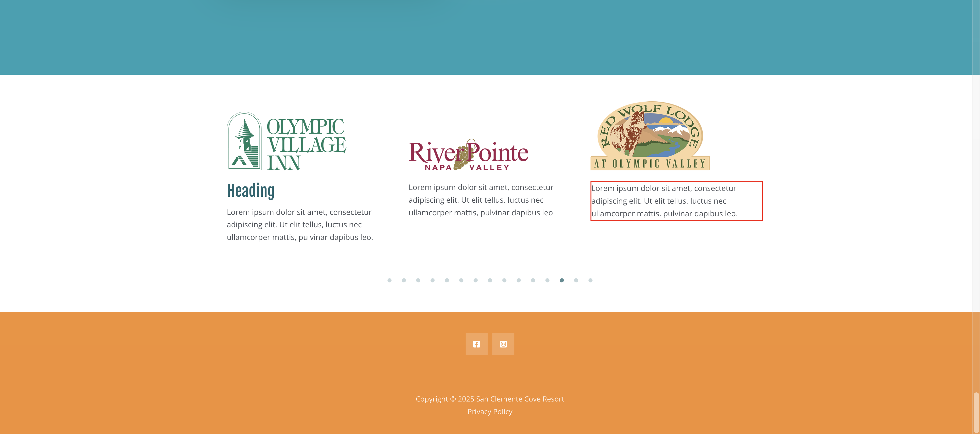Click the Olympic Village Inn logo
The width and height of the screenshot is (980, 434).
[x=286, y=141]
